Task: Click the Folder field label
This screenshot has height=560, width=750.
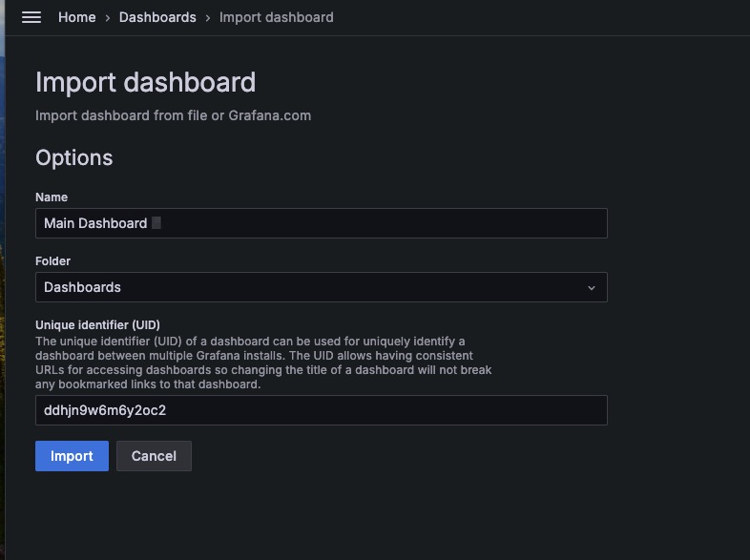Action: click(53, 260)
